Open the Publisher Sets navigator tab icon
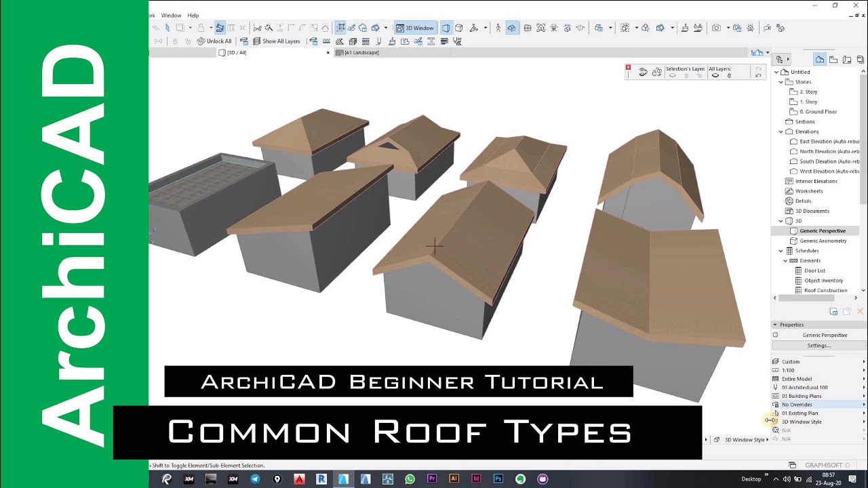The image size is (868, 488). point(861,60)
